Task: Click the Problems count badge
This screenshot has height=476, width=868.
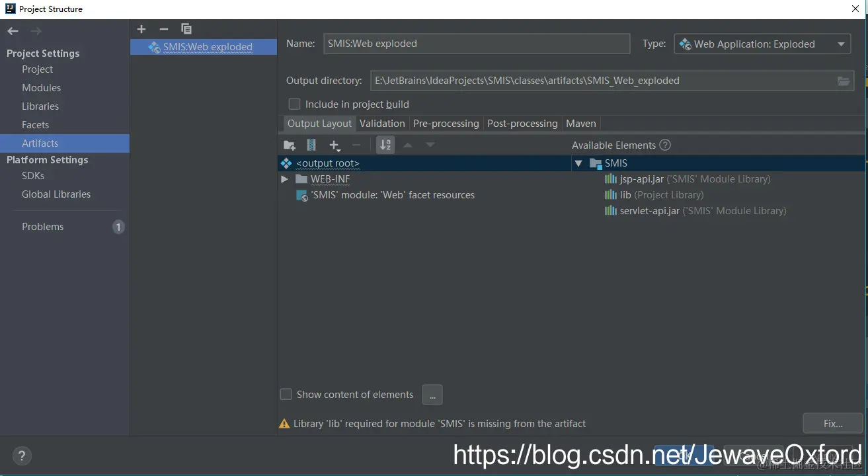Action: [118, 227]
